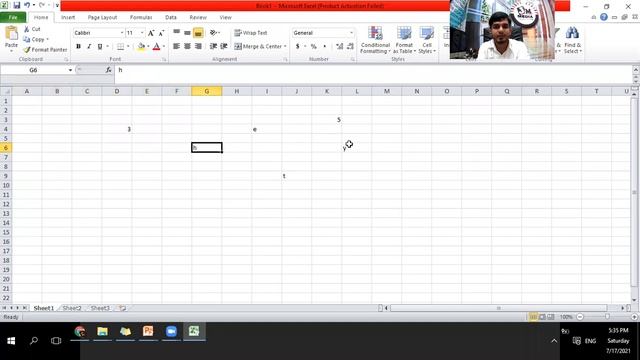The height and width of the screenshot is (360, 640).
Task: Open the Name Box dropdown arrow
Action: (x=70, y=70)
